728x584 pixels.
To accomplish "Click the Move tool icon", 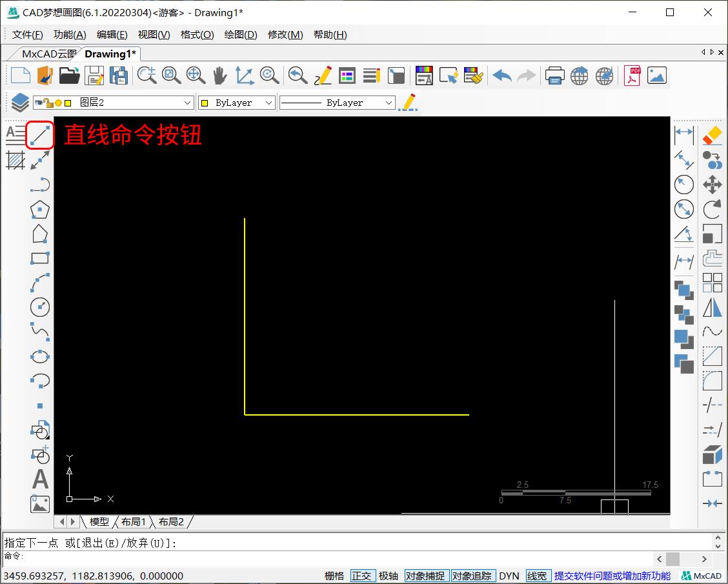I will click(x=712, y=185).
